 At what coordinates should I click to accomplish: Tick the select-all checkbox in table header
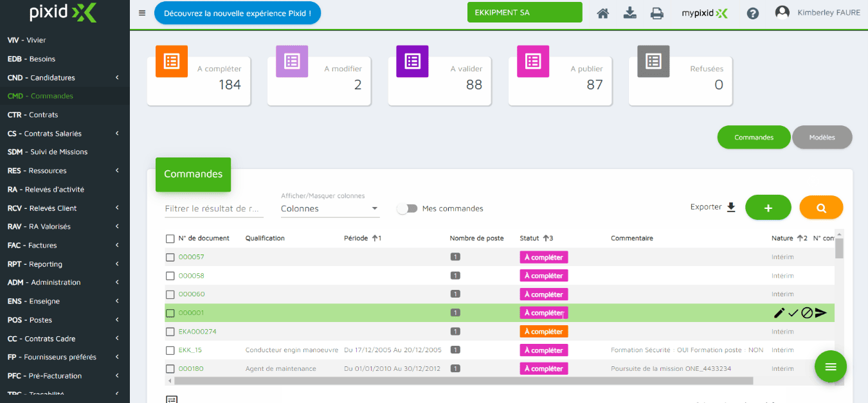[170, 238]
